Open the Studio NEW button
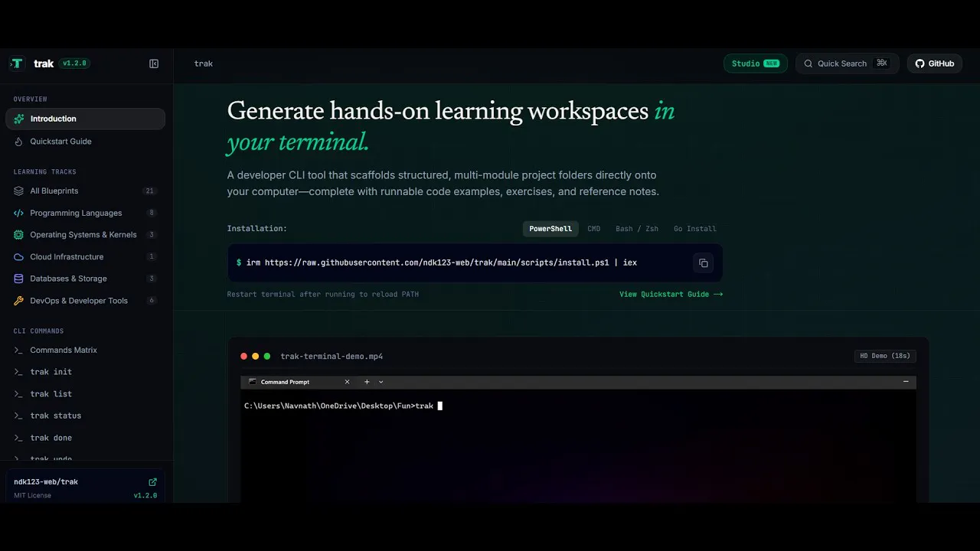 pos(756,64)
